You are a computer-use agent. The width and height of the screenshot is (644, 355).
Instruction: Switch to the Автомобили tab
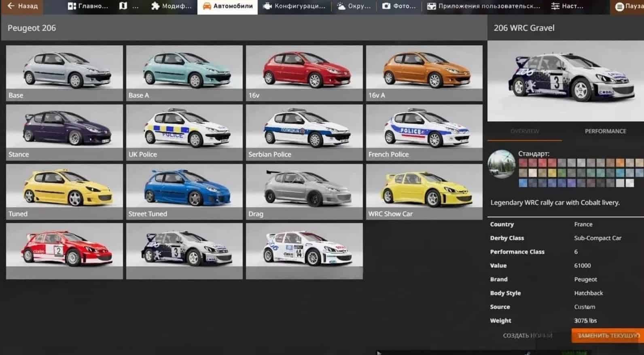coord(228,6)
